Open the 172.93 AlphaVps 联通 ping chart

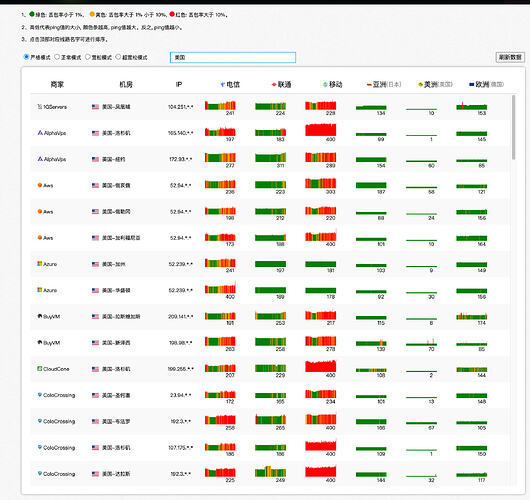point(270,158)
